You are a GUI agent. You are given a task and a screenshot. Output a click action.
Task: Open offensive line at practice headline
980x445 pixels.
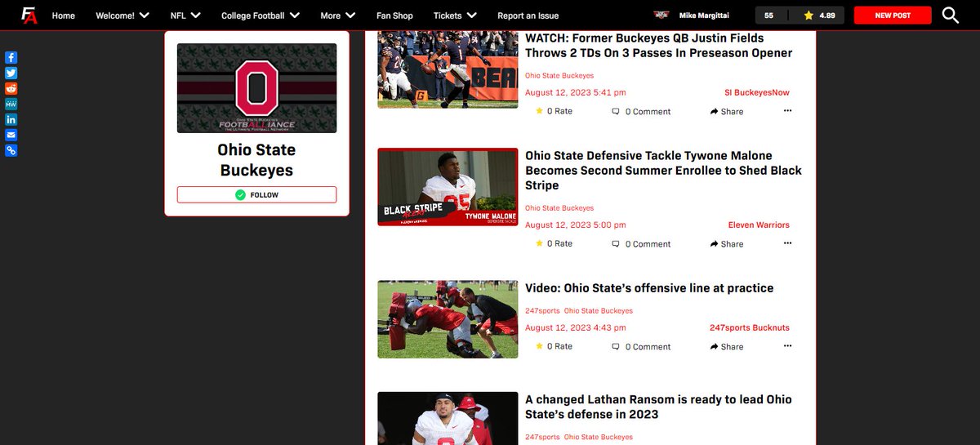(649, 288)
